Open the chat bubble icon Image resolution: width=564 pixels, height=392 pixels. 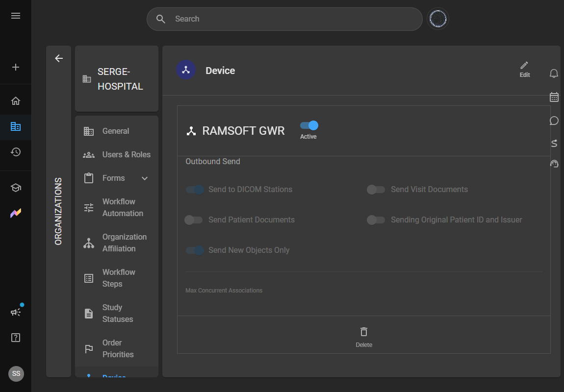[x=554, y=121]
